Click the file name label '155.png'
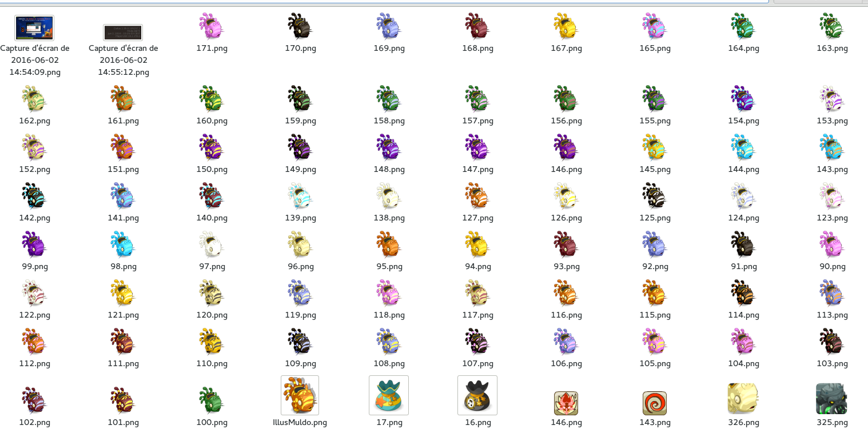 click(x=655, y=121)
